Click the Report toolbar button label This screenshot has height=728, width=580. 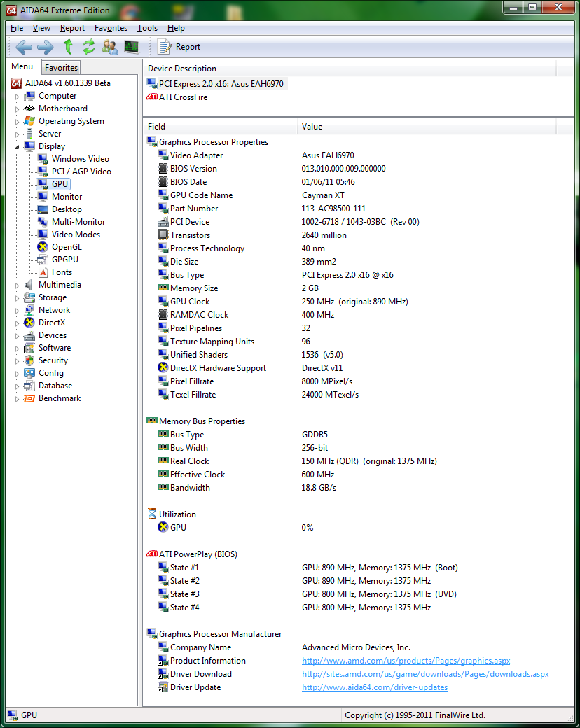[x=188, y=47]
